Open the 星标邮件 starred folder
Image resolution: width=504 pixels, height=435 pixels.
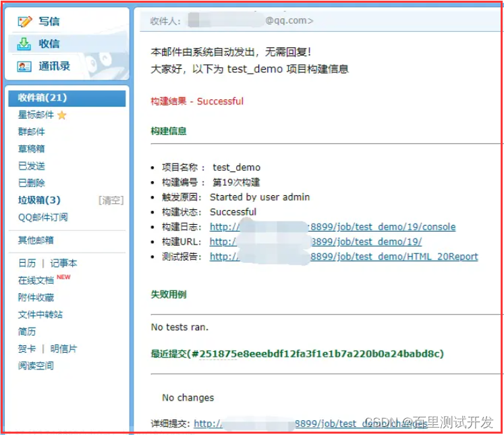(x=36, y=115)
